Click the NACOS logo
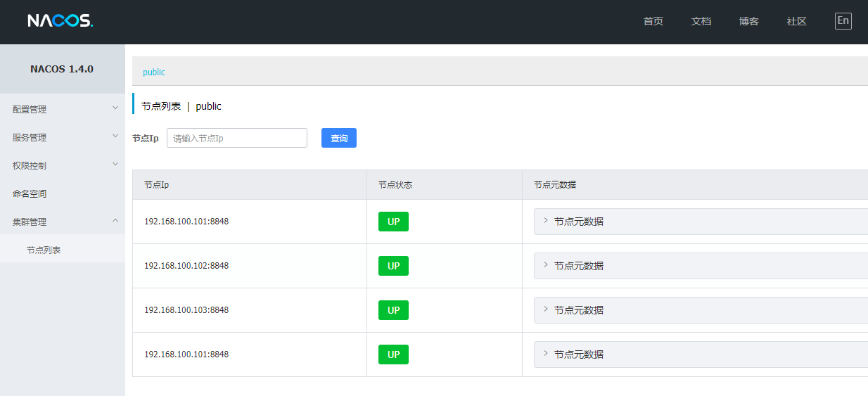868x396 pixels. click(60, 21)
